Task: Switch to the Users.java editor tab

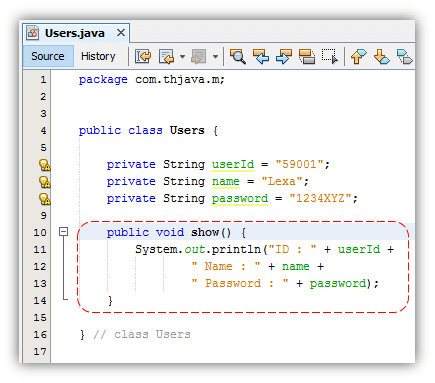Action: [76, 33]
